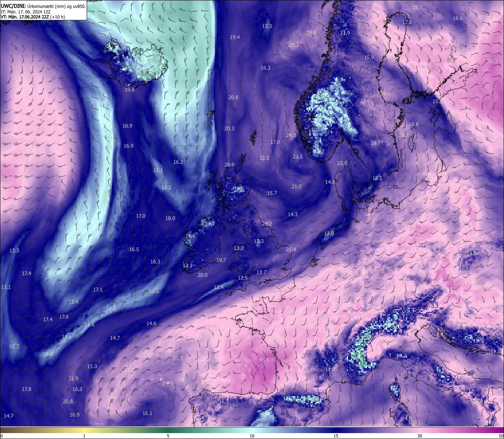Click the 22.8 value near Sweden's west coast
This screenshot has height=439, width=504.
342,163
